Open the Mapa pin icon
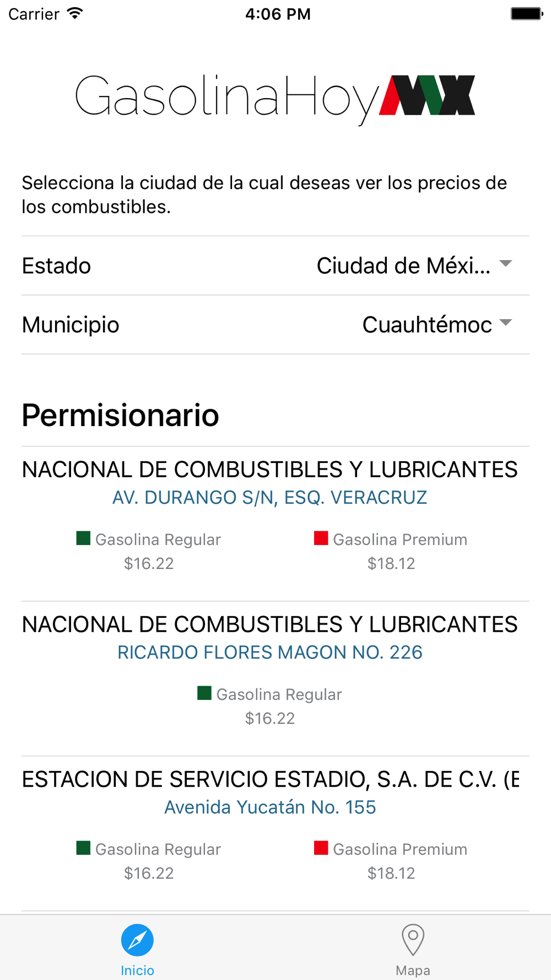 pos(413,940)
